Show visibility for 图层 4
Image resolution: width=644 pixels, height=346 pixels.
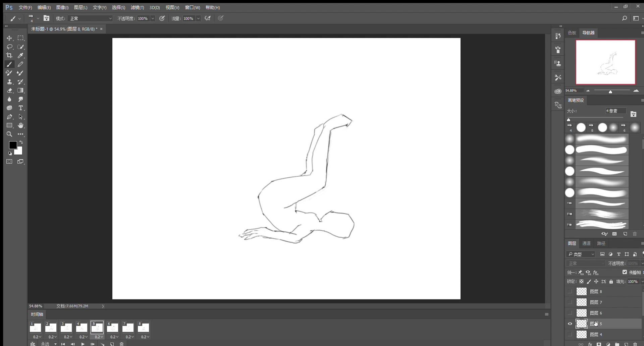[x=570, y=335]
